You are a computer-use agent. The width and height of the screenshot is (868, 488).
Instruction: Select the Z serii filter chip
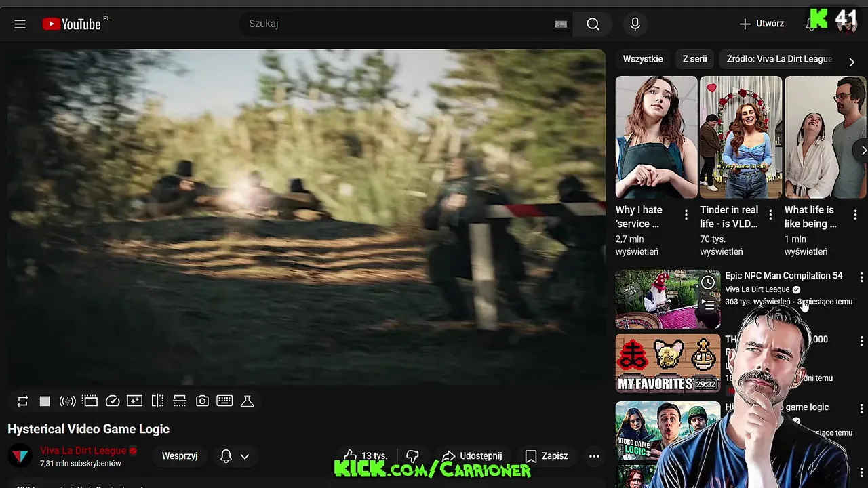point(694,59)
